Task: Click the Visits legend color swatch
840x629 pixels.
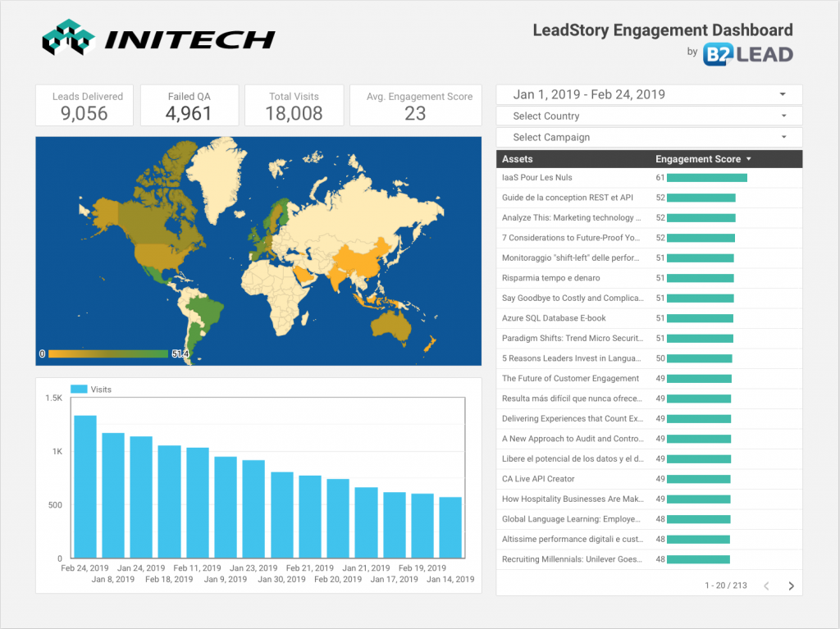Action: tap(79, 389)
